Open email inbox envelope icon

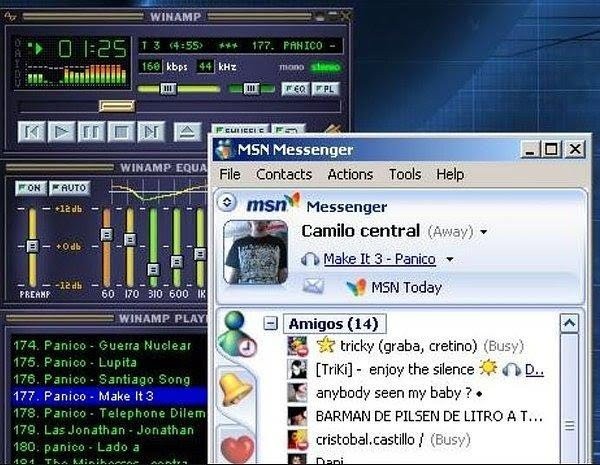(x=313, y=286)
